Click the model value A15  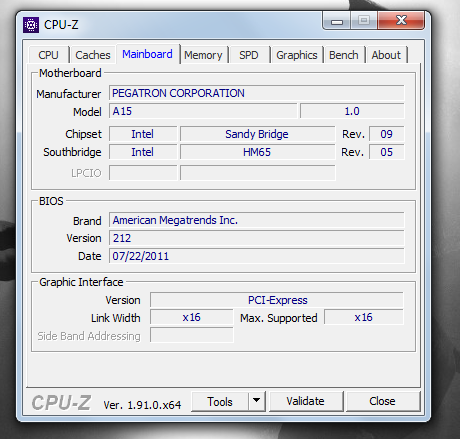point(203,111)
